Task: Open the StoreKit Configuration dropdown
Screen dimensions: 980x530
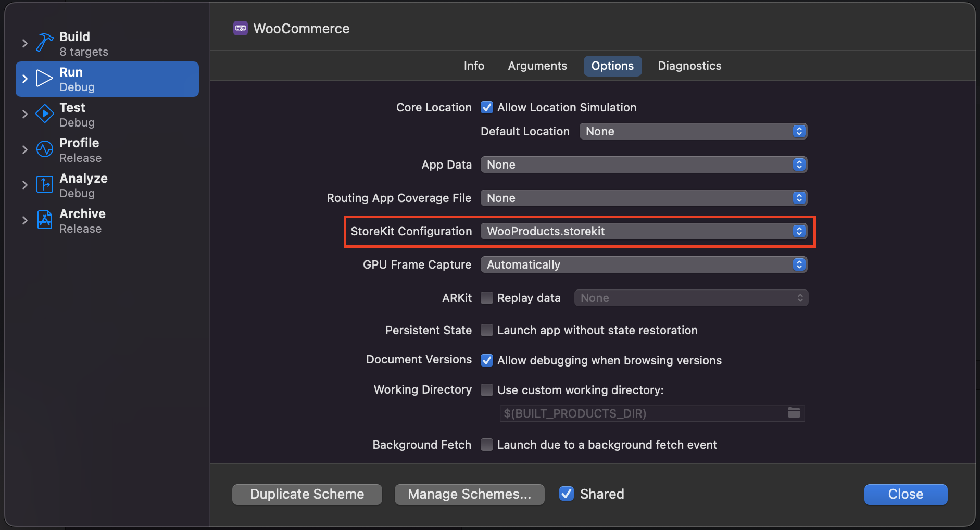Action: pyautogui.click(x=644, y=231)
